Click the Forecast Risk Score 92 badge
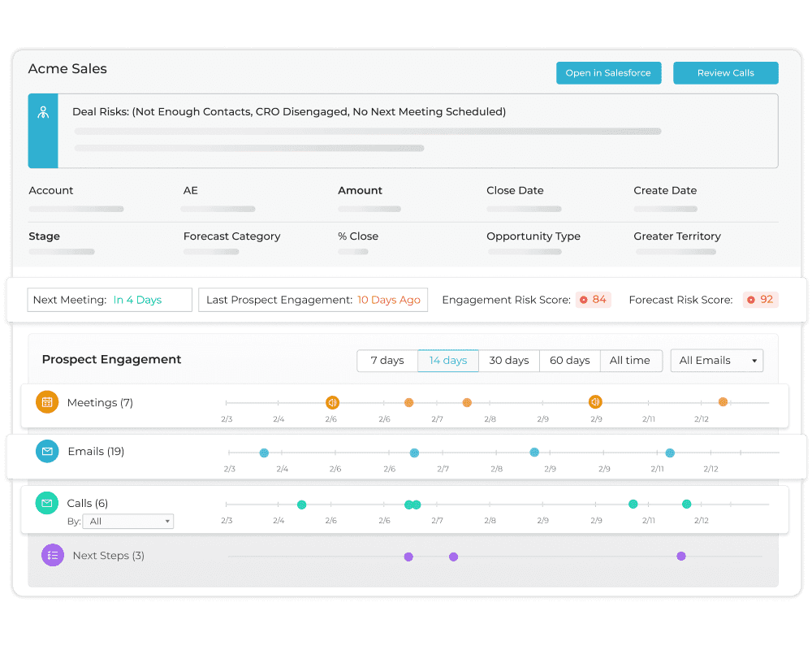 coord(760,300)
